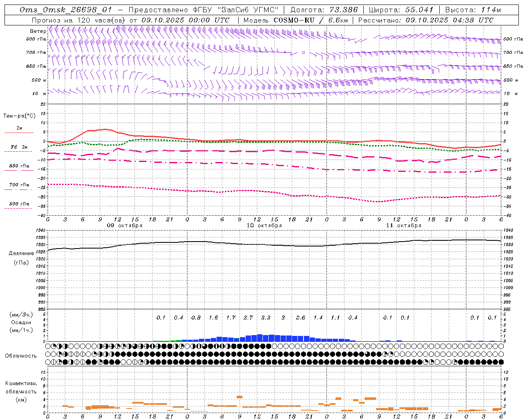
Task: Click the Td 2м legend entry
Action: pos(19,147)
